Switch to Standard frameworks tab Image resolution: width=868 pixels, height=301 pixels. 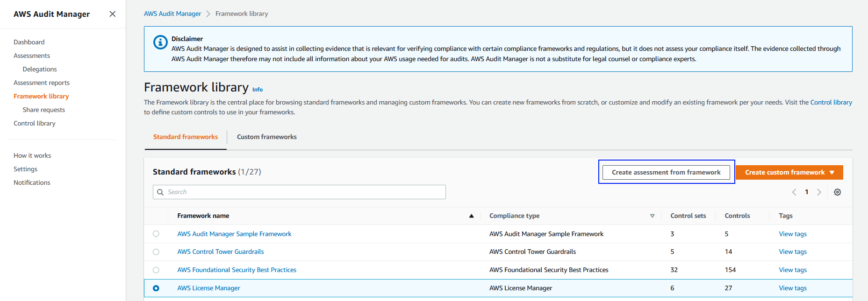pyautogui.click(x=186, y=137)
